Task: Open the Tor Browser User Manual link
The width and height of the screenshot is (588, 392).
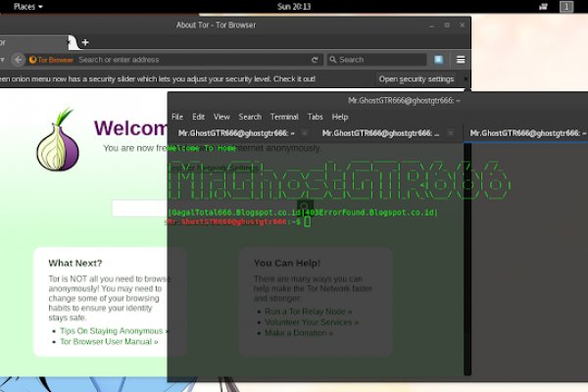Action: (x=108, y=342)
